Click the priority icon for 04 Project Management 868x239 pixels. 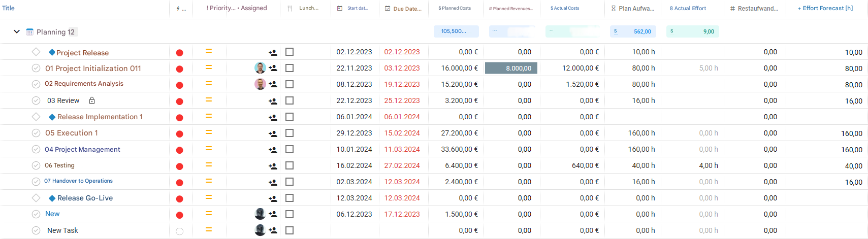tap(208, 149)
